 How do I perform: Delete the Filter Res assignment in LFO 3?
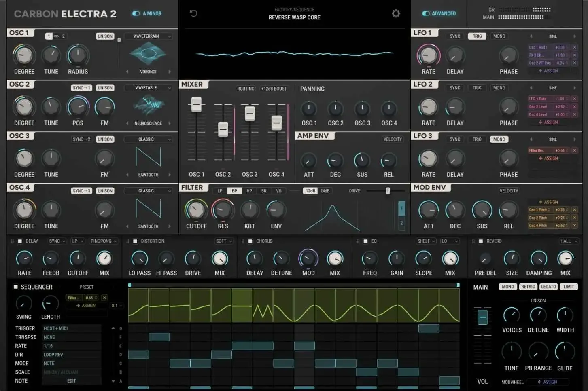coord(575,150)
